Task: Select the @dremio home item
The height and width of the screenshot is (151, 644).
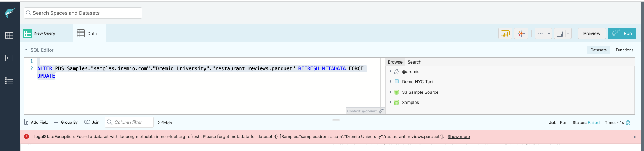Action: pyautogui.click(x=411, y=72)
